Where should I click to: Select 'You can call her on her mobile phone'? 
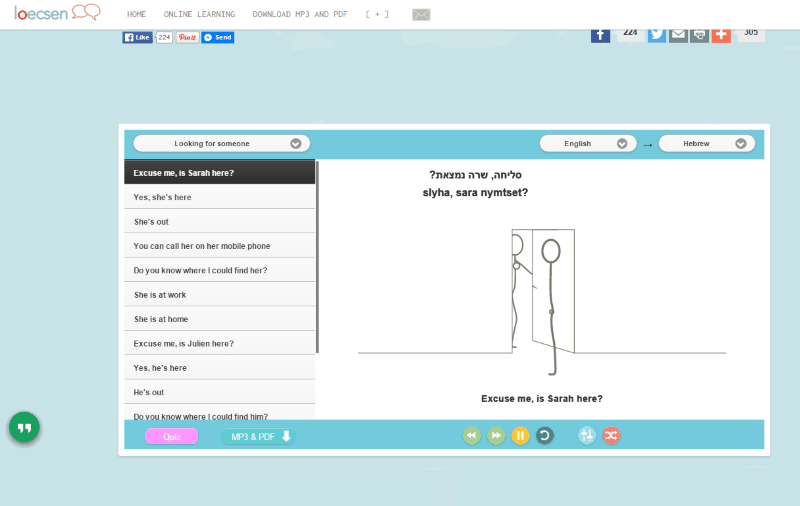tap(219, 246)
